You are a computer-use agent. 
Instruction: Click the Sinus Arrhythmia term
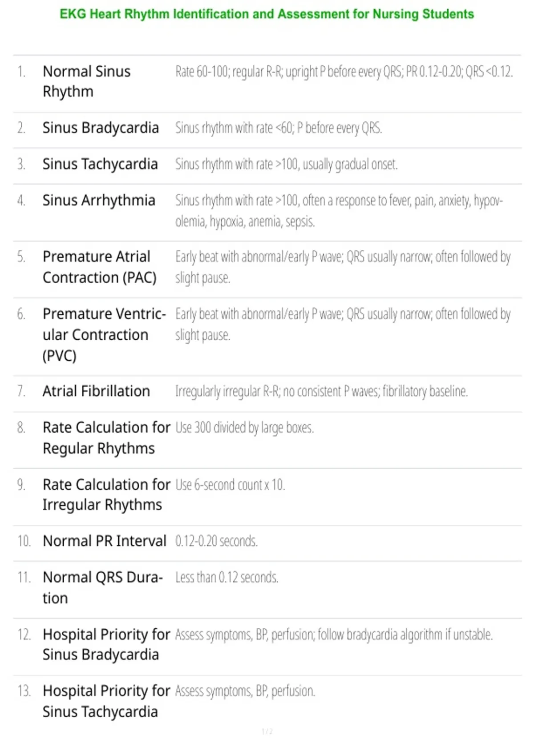[x=99, y=201]
